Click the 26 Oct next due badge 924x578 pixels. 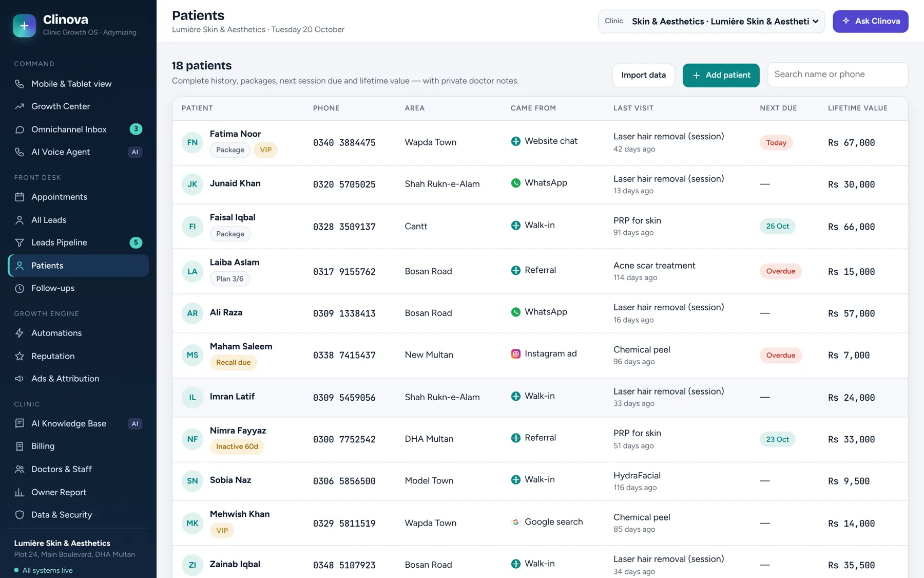coord(777,227)
